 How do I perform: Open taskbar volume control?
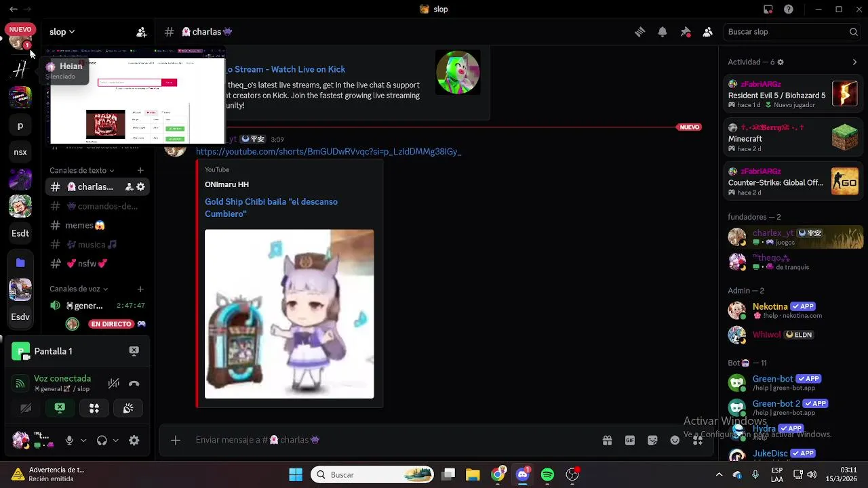pyautogui.click(x=812, y=474)
